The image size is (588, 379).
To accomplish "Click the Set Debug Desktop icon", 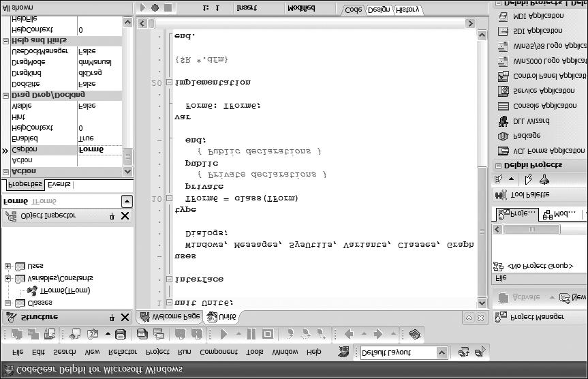I will point(480,352).
